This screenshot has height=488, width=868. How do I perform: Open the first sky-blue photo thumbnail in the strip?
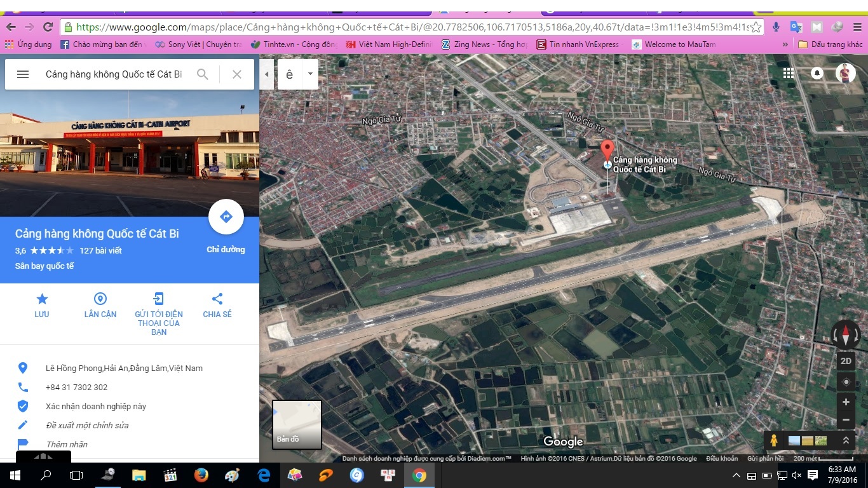(794, 440)
